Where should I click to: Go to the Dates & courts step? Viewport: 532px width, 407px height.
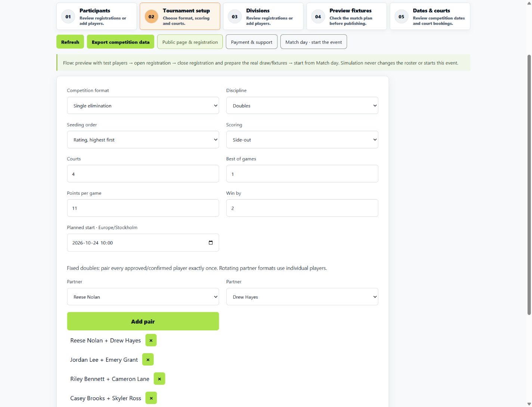(430, 16)
